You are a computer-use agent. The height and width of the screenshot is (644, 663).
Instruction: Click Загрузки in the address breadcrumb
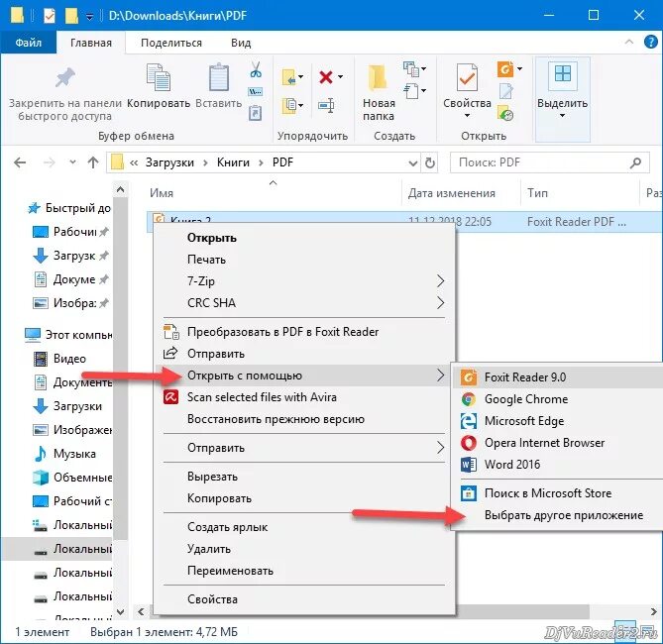tap(169, 162)
